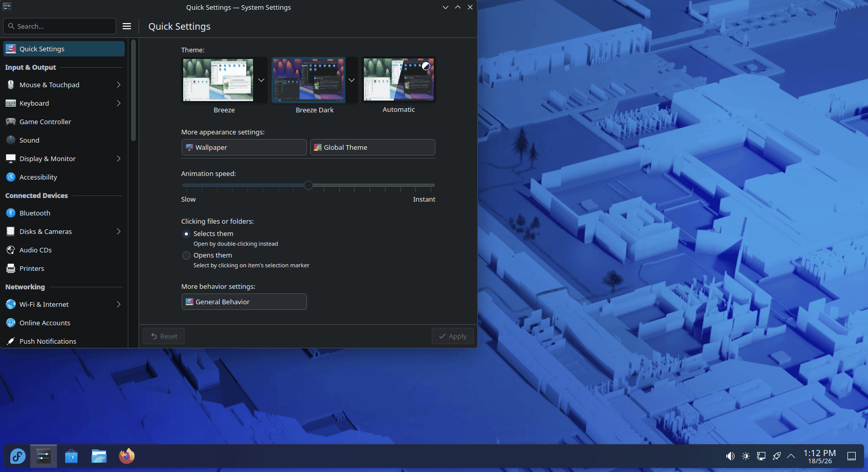868x472 pixels.
Task: Click the Display & Monitor screen icon
Action: click(x=11, y=159)
